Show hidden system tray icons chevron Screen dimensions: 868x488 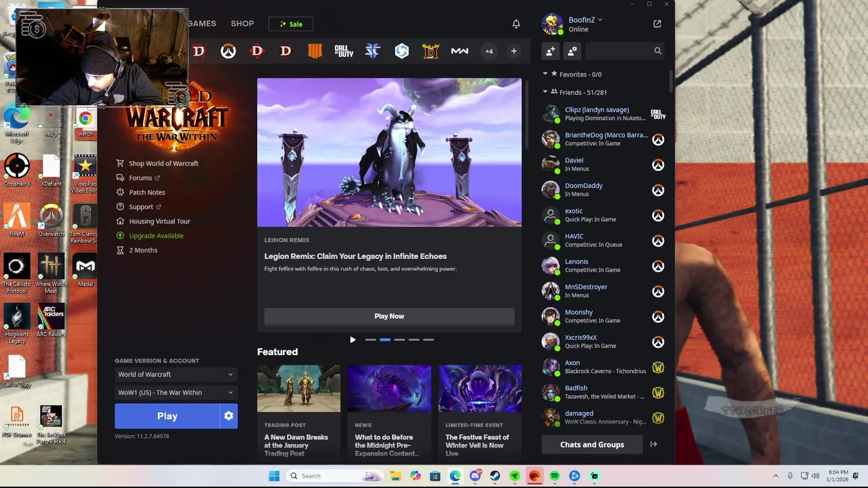click(776, 476)
